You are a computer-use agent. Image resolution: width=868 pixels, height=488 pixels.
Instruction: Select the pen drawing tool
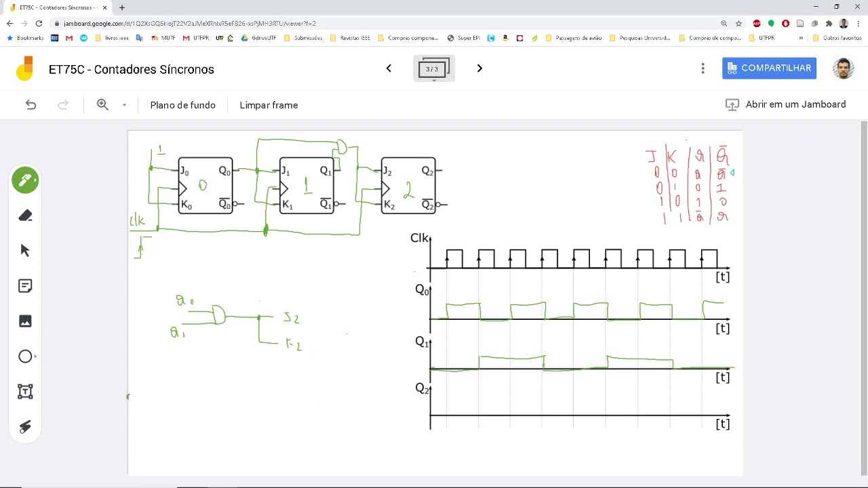pyautogui.click(x=25, y=180)
